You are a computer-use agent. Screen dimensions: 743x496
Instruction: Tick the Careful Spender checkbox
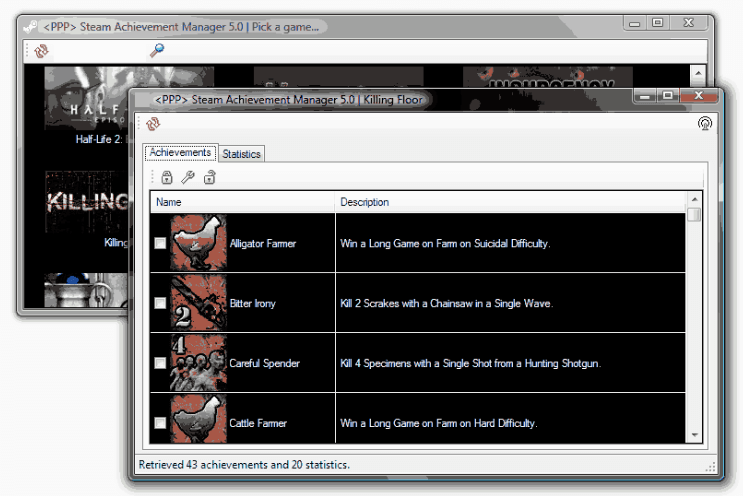(x=160, y=363)
